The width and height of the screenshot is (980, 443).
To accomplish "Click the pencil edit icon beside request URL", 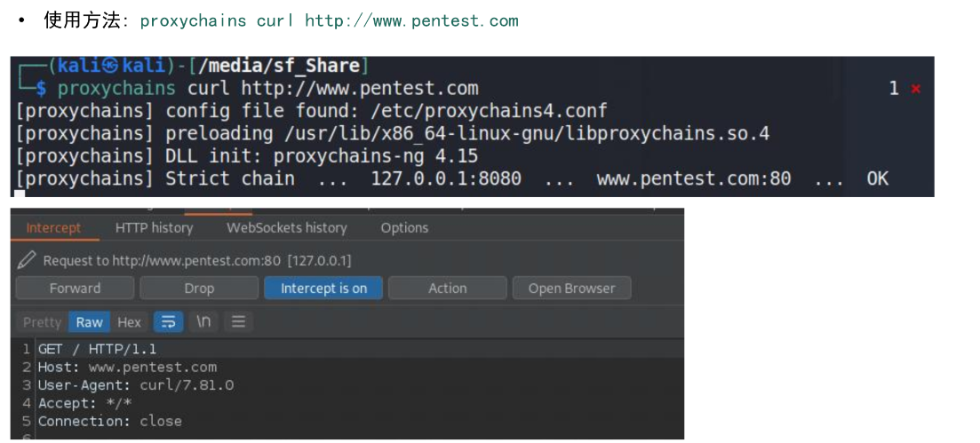I will pos(26,260).
